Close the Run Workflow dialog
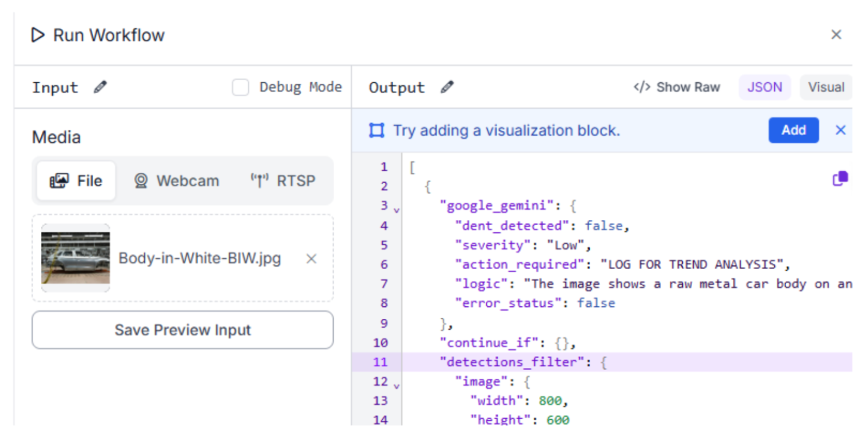 pos(836,35)
